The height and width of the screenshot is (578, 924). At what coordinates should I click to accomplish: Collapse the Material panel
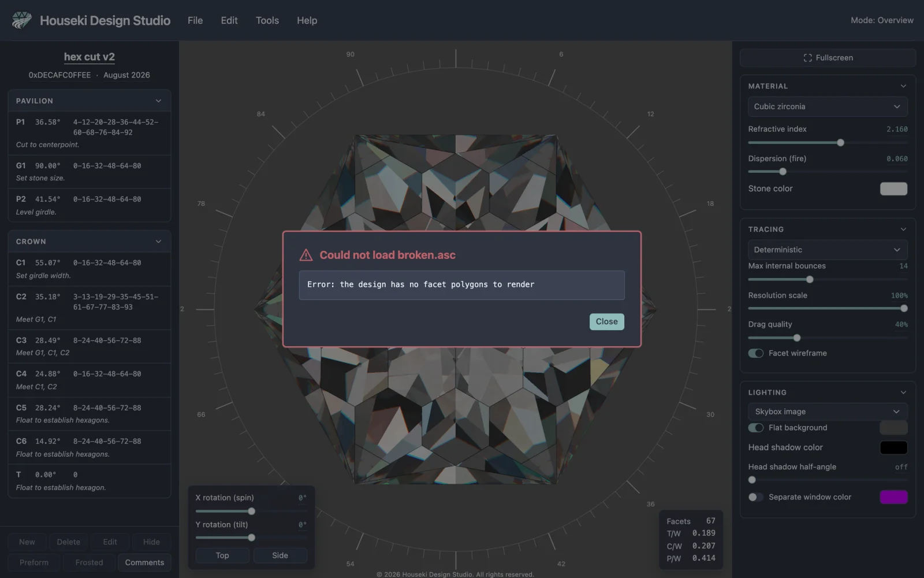[x=903, y=86]
